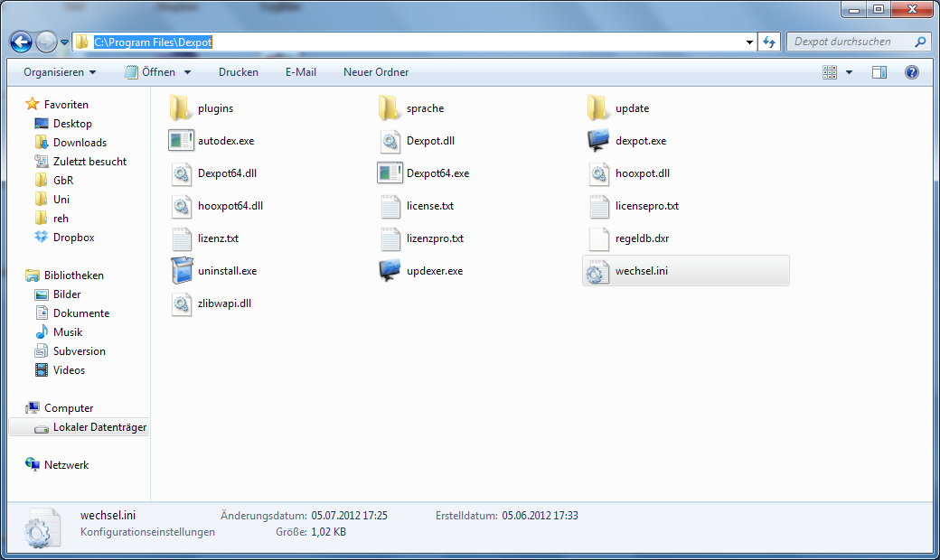Select the wechsel.ini settings file icon
Viewport: 940px width, 560px height.
pyautogui.click(x=597, y=271)
